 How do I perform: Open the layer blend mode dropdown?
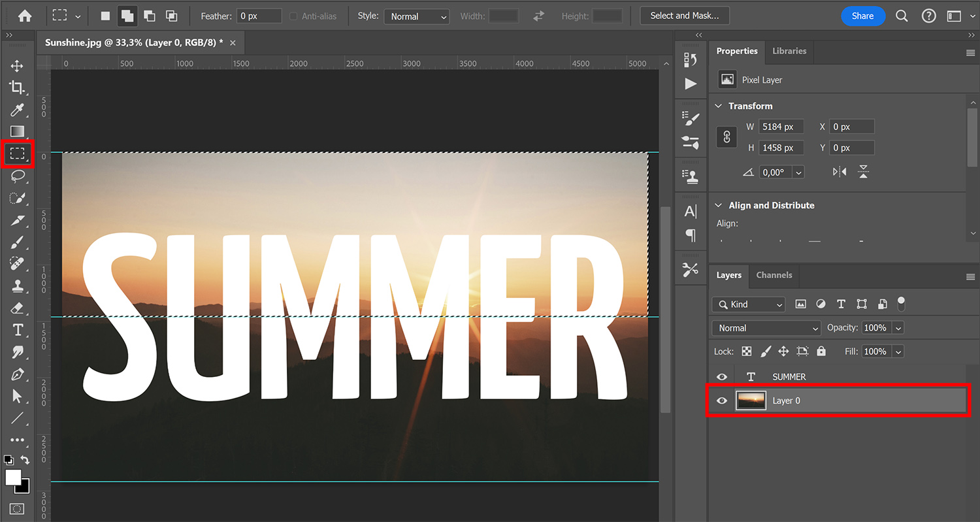click(x=766, y=327)
